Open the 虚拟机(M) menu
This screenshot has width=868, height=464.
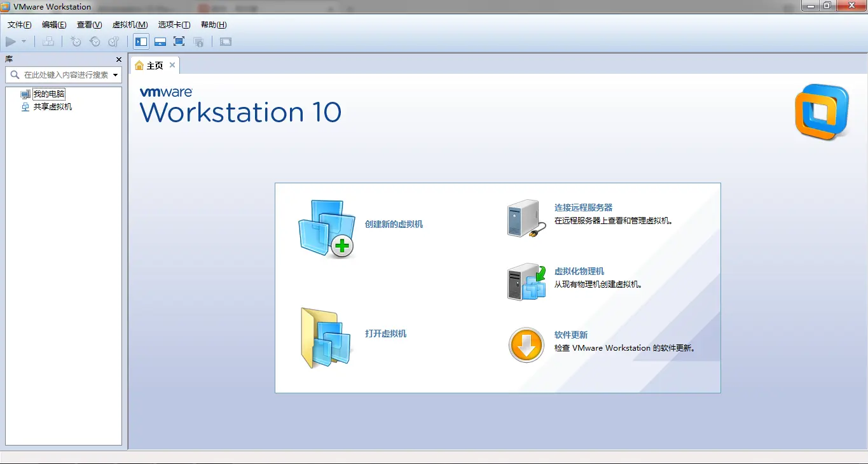[x=130, y=25]
